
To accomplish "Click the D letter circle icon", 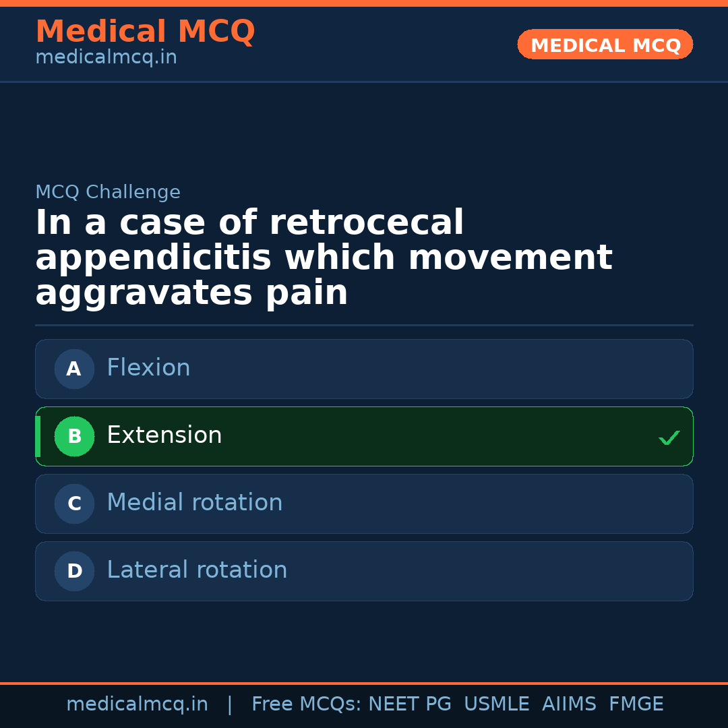I will click(x=74, y=571).
